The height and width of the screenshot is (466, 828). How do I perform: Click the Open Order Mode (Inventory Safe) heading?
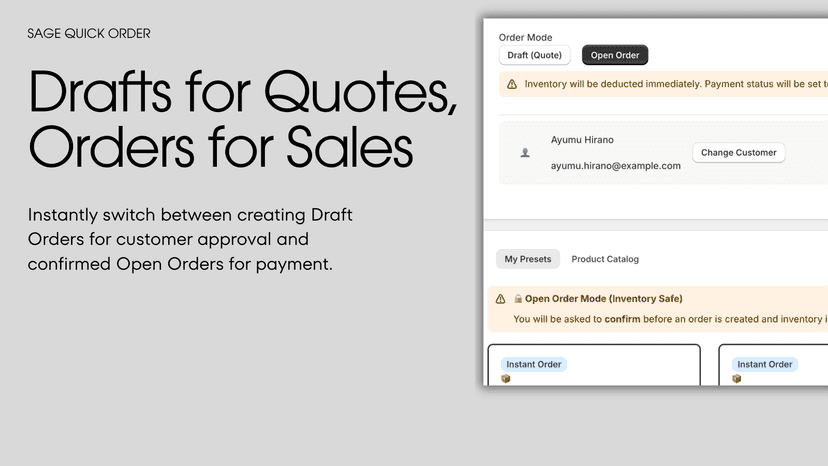tap(604, 299)
